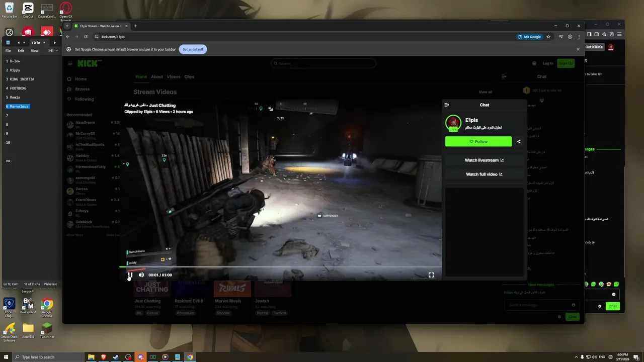Click tab scroll right arrow in editor

(55, 43)
